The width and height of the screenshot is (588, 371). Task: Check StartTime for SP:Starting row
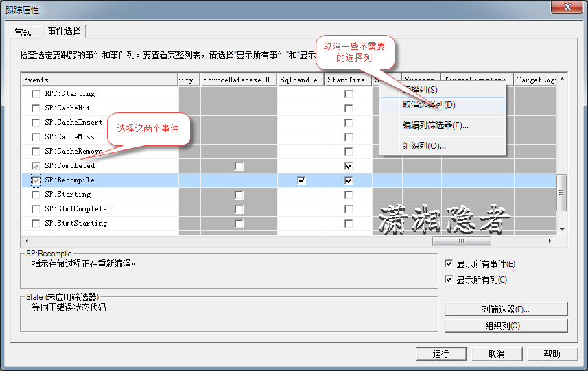point(349,195)
